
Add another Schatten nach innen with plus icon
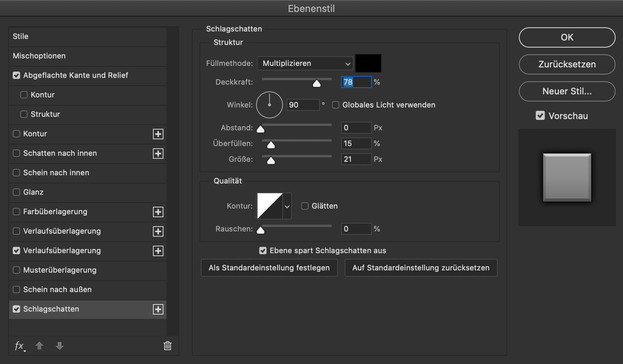[158, 154]
